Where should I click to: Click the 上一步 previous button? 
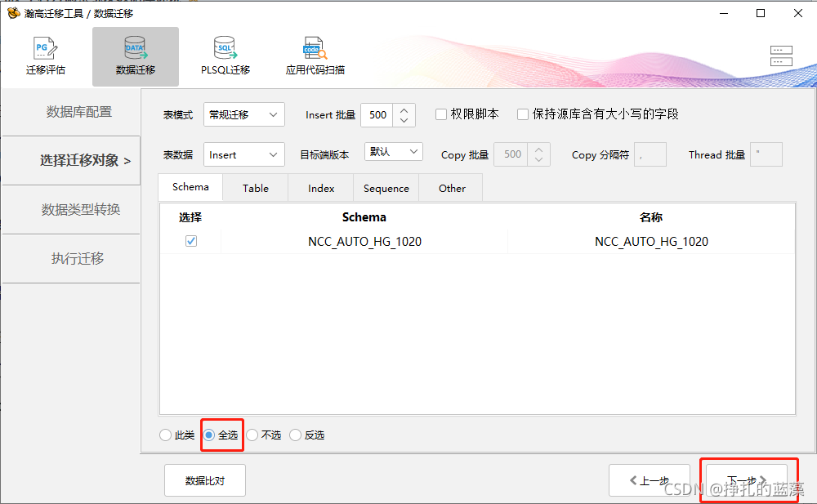pos(650,480)
